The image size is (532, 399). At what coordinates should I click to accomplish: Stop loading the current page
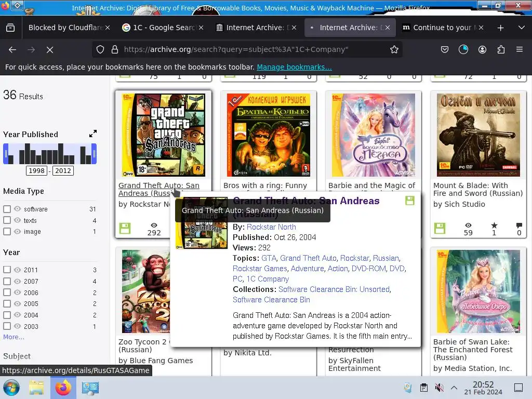point(50,50)
